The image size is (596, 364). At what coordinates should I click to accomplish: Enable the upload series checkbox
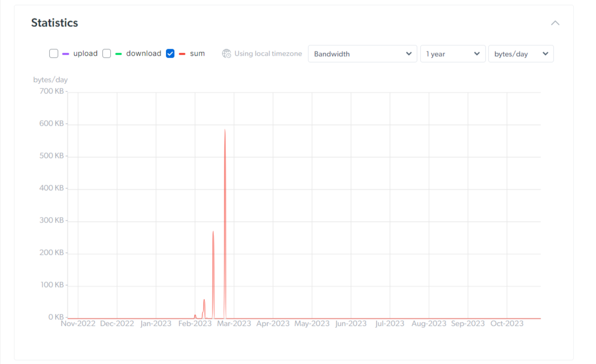click(54, 54)
